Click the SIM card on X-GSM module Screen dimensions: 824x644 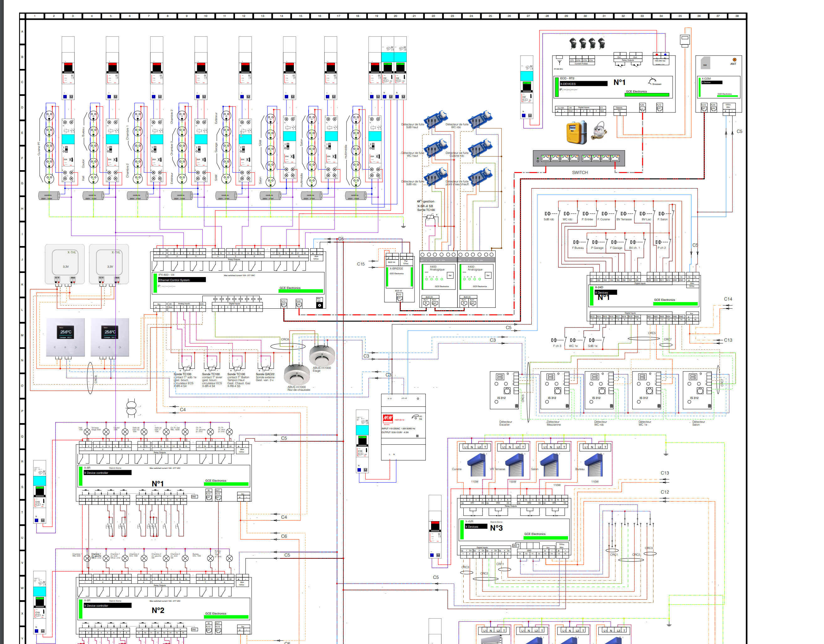[x=705, y=63]
